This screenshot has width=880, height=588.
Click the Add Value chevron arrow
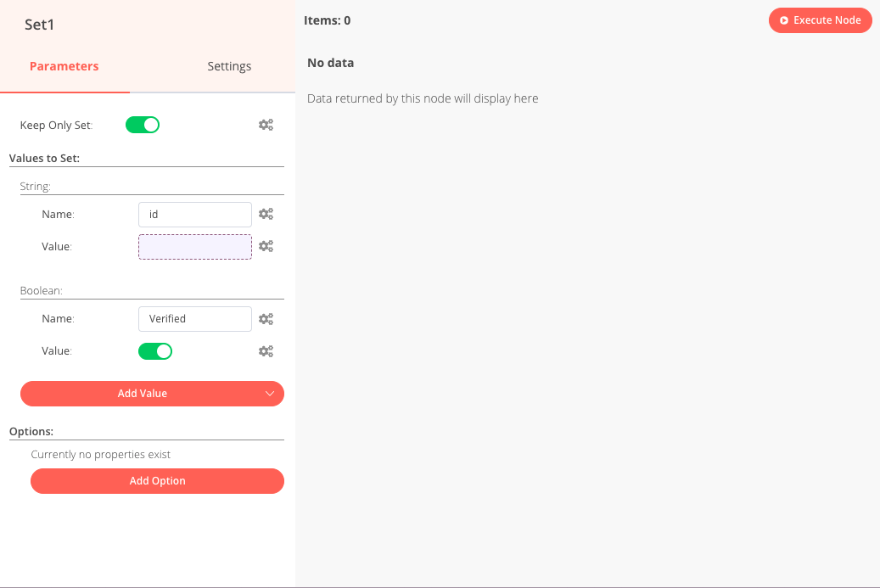(270, 394)
